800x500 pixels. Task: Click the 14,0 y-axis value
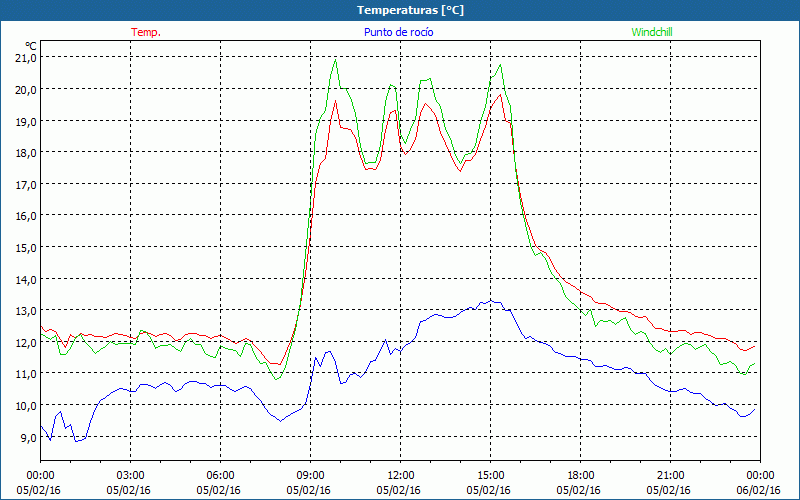pos(26,280)
